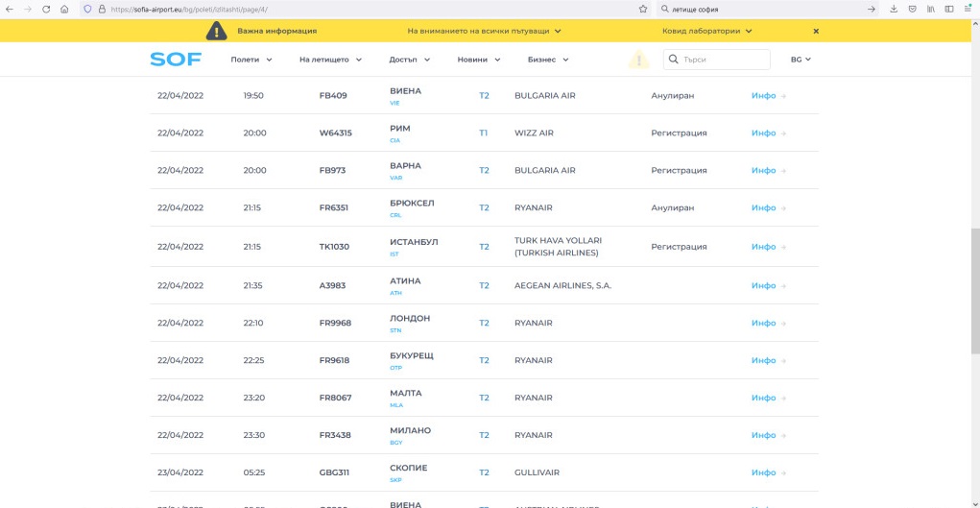Click terminal T2 link for flight GBG311

pos(484,472)
